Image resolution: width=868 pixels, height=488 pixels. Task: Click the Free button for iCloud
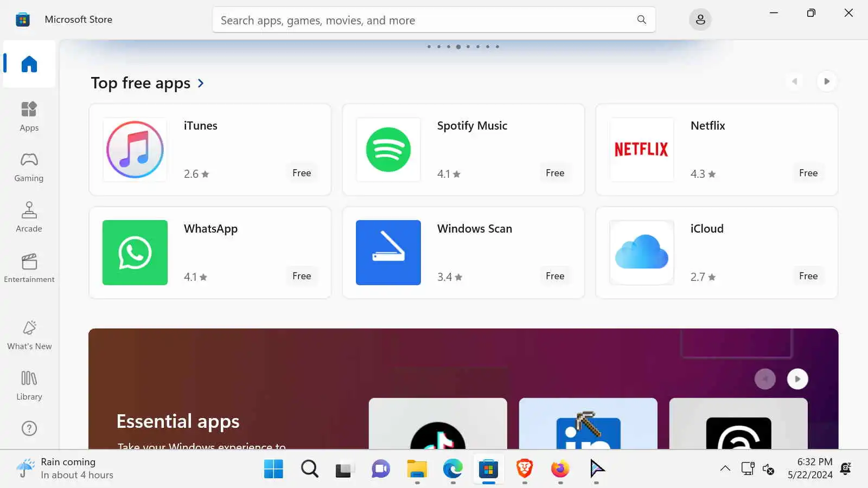[808, 276]
